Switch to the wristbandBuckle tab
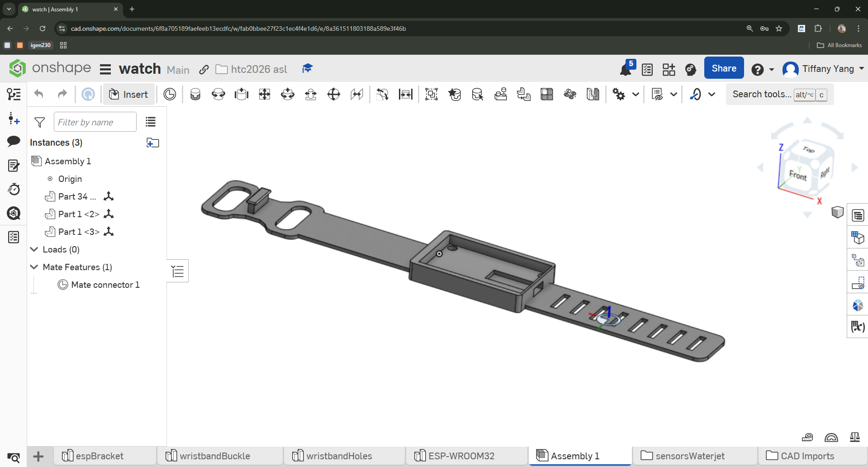868x467 pixels. (214, 456)
